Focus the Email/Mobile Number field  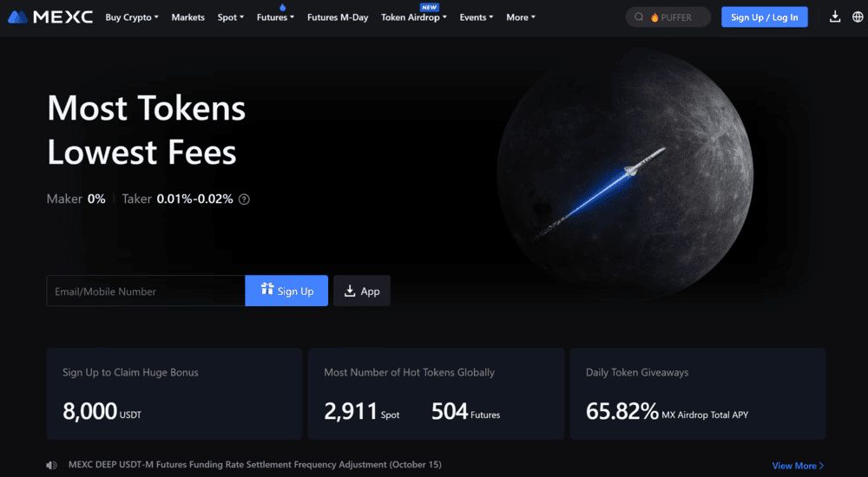(x=146, y=291)
